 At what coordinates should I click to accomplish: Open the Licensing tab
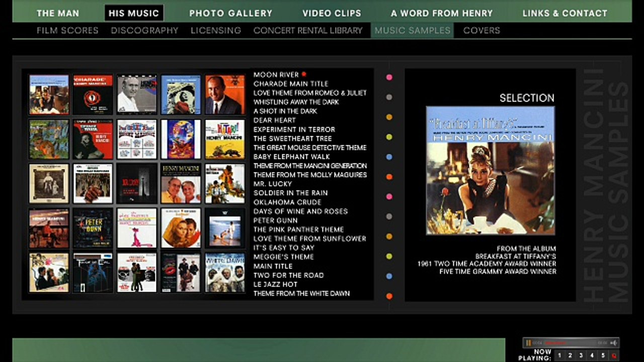(x=216, y=30)
